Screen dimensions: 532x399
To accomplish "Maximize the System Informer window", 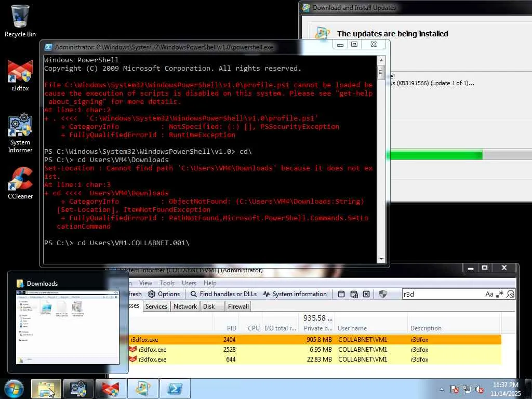I will [485, 268].
